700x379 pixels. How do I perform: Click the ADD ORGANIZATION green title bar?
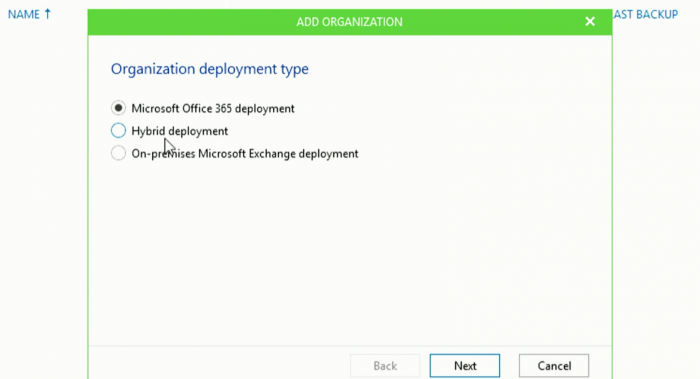click(350, 22)
